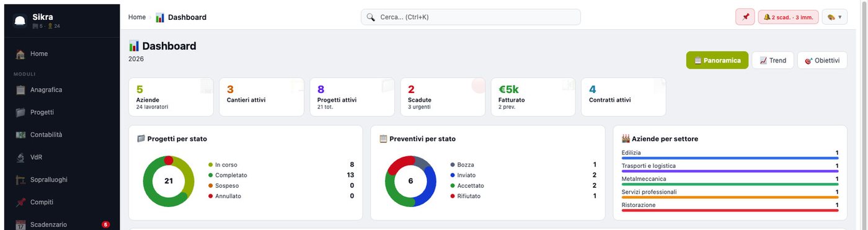Click the Bozza legend entry

coord(523,164)
